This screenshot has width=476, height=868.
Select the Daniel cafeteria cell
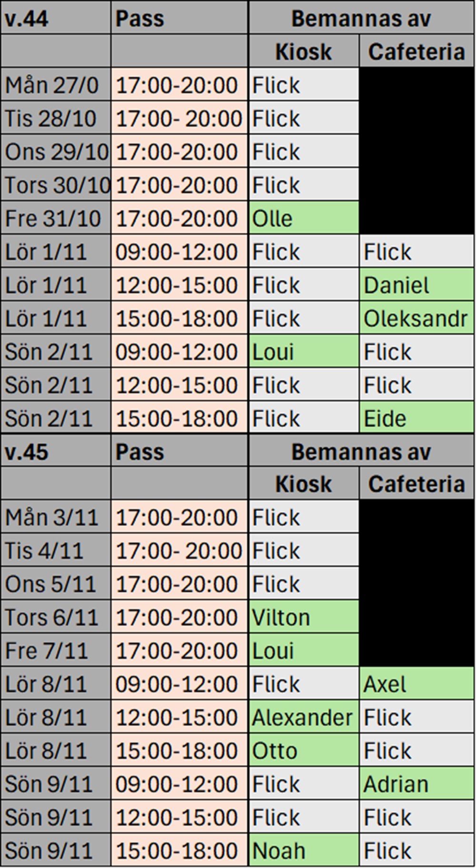[416, 285]
